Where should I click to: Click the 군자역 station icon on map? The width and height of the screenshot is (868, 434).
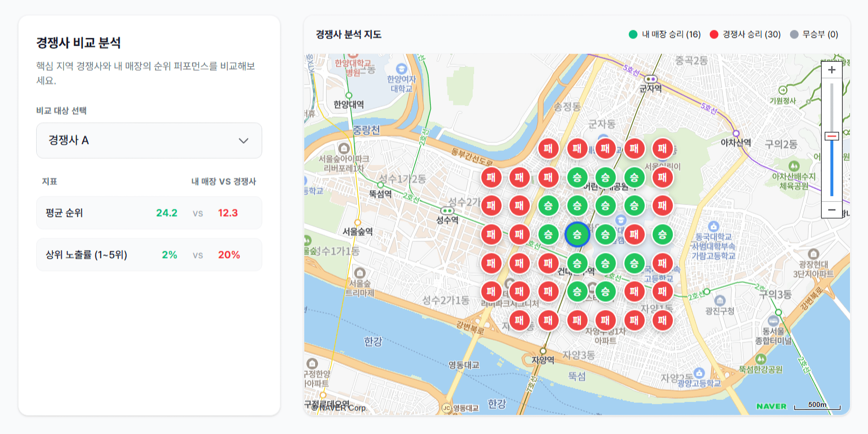click(650, 79)
